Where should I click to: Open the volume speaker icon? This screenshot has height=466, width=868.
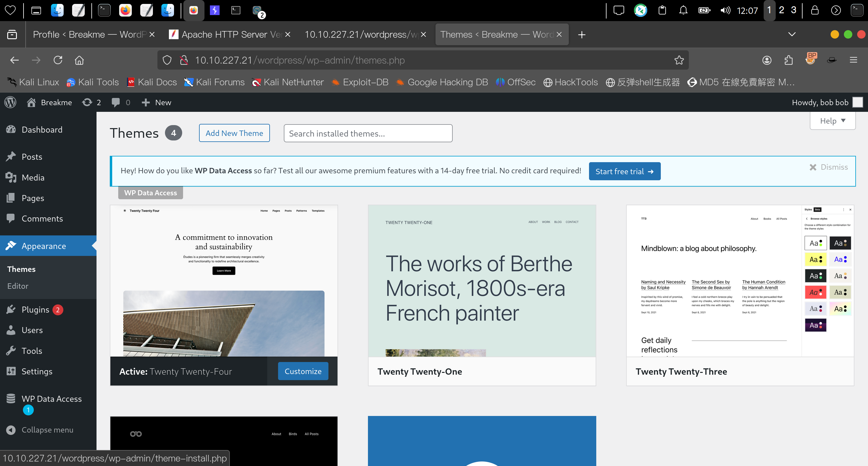tap(725, 11)
